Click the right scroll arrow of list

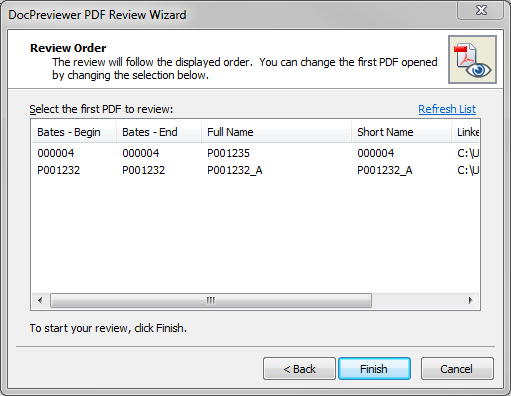tap(470, 300)
